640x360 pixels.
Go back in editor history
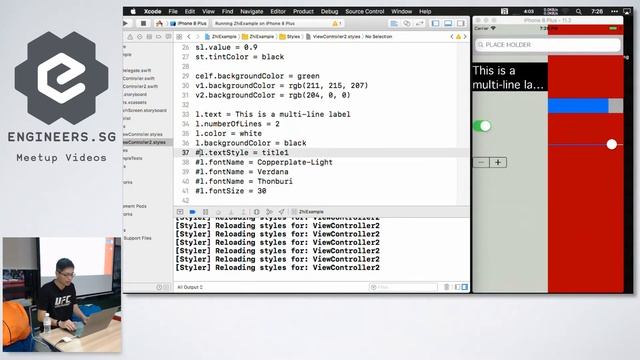click(x=189, y=37)
